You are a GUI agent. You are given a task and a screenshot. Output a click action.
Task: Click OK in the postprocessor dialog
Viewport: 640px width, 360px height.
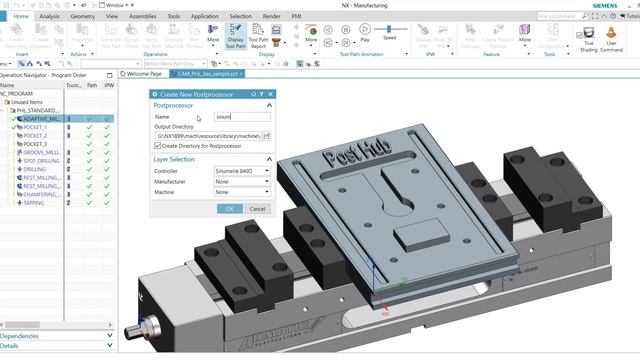[x=230, y=209]
